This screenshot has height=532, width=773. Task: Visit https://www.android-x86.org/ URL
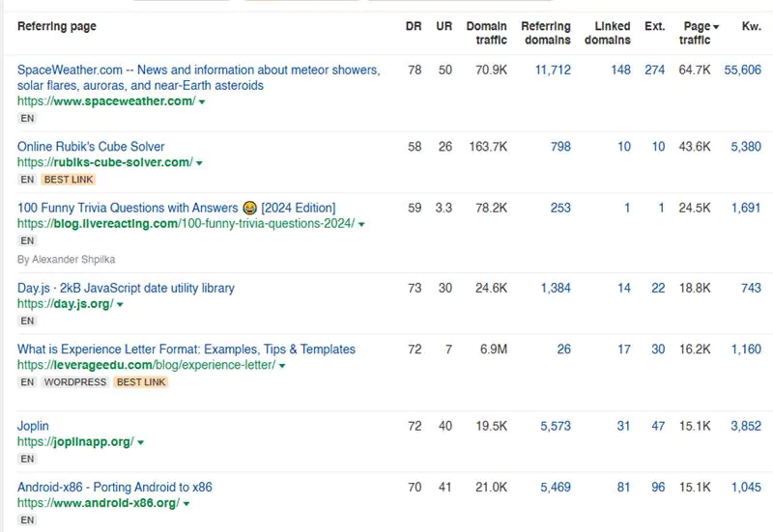[x=99, y=502]
